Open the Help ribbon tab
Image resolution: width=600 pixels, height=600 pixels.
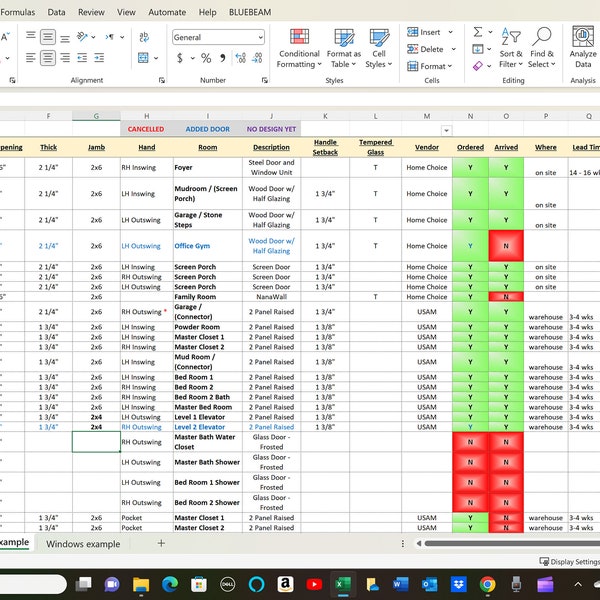click(207, 12)
